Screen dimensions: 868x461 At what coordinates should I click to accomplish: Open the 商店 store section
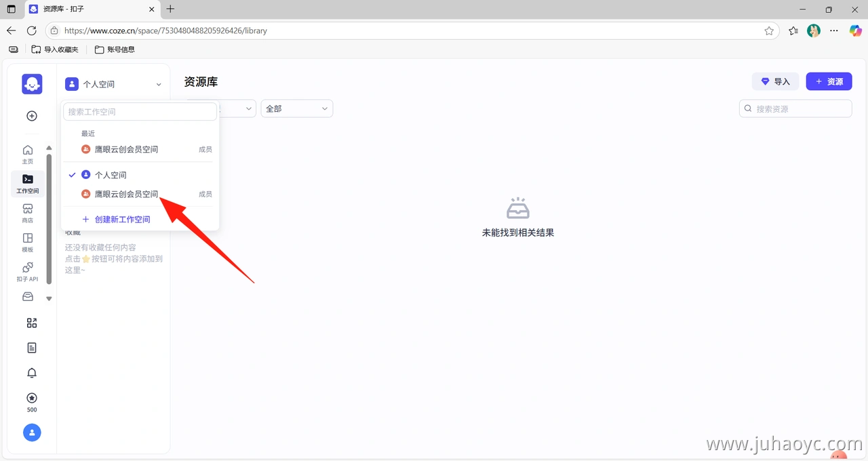pos(28,213)
